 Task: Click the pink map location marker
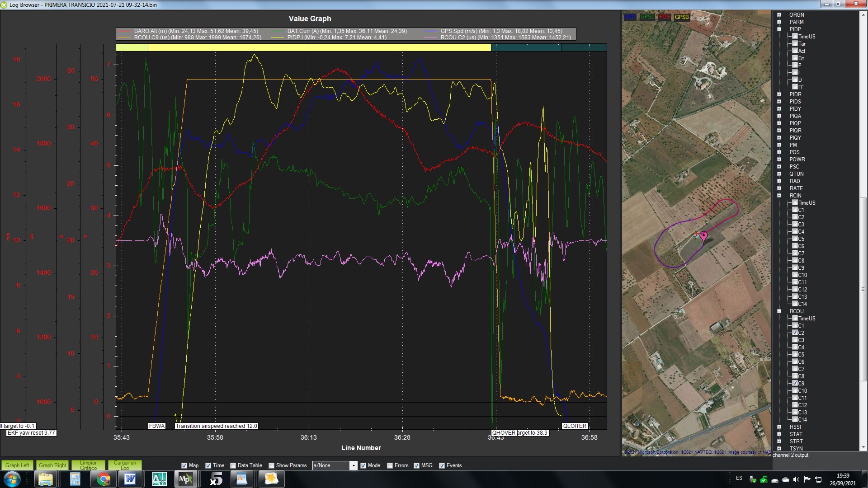pos(703,236)
